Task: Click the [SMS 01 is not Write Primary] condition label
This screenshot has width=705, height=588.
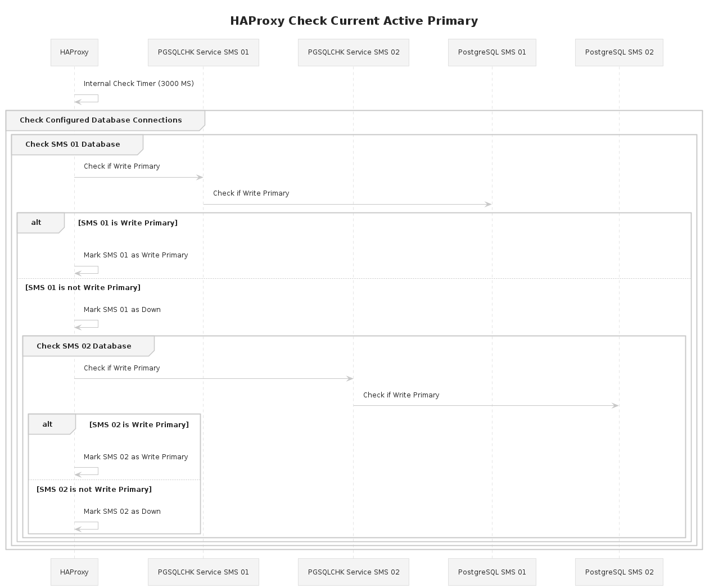Action: tap(83, 288)
